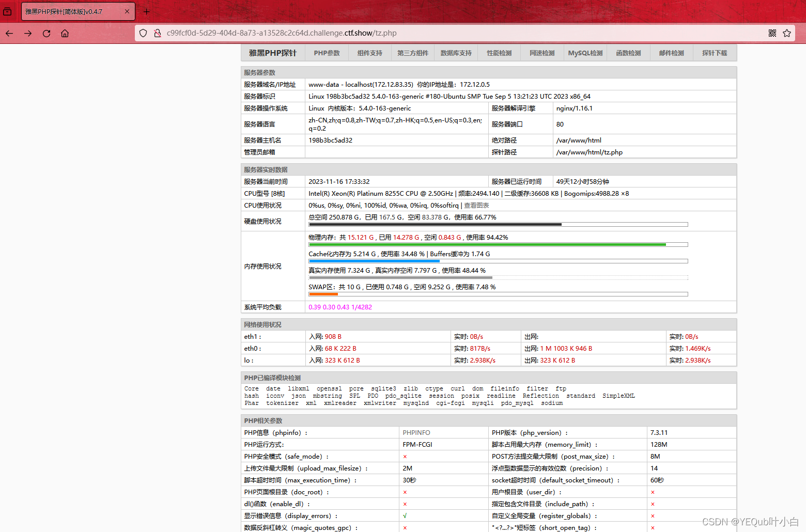Open the PHPINFO link
806x532 pixels.
pyautogui.click(x=416, y=433)
